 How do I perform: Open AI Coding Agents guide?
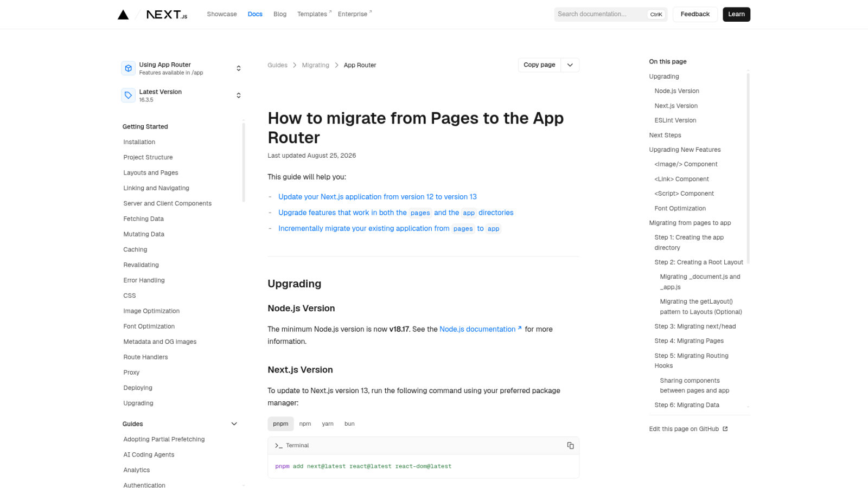tap(149, 455)
